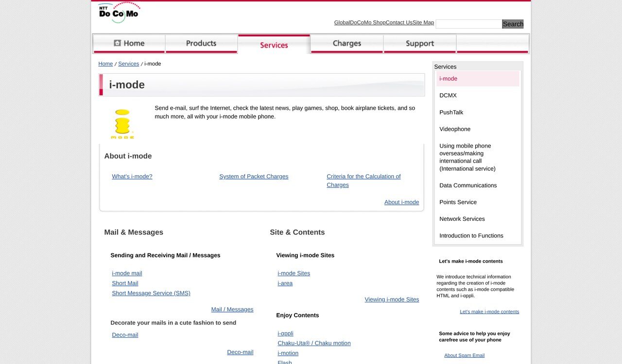Open the right-aligned Deco-mail link
The height and width of the screenshot is (364, 622).
(240, 352)
